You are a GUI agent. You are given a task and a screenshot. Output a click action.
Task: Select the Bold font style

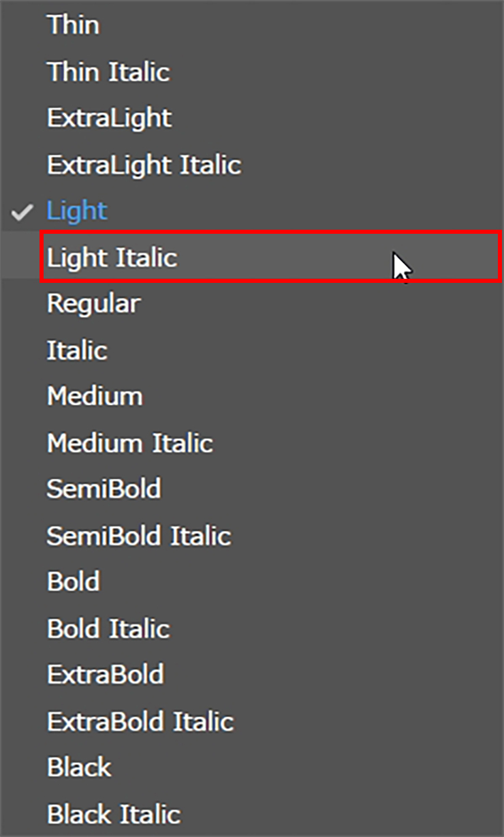pos(74,582)
